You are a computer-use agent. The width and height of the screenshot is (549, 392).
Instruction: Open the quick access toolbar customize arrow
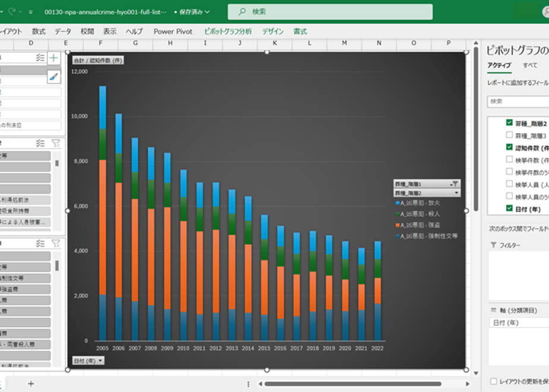point(30,12)
